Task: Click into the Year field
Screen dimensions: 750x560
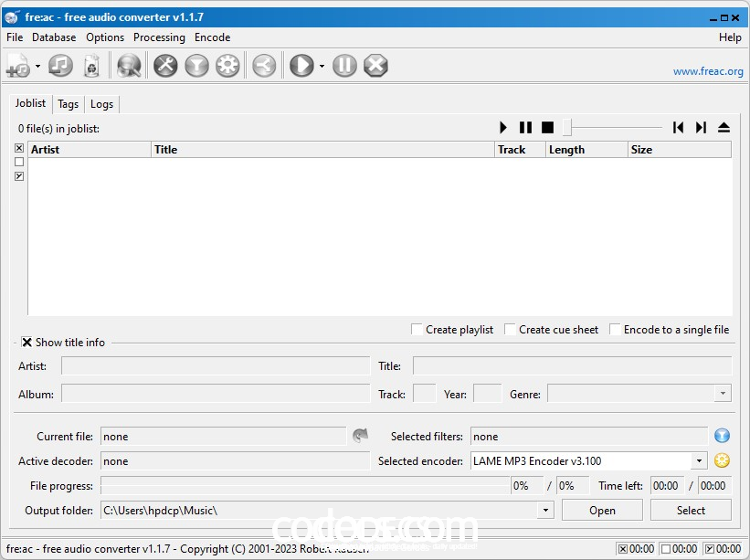Action: [488, 394]
